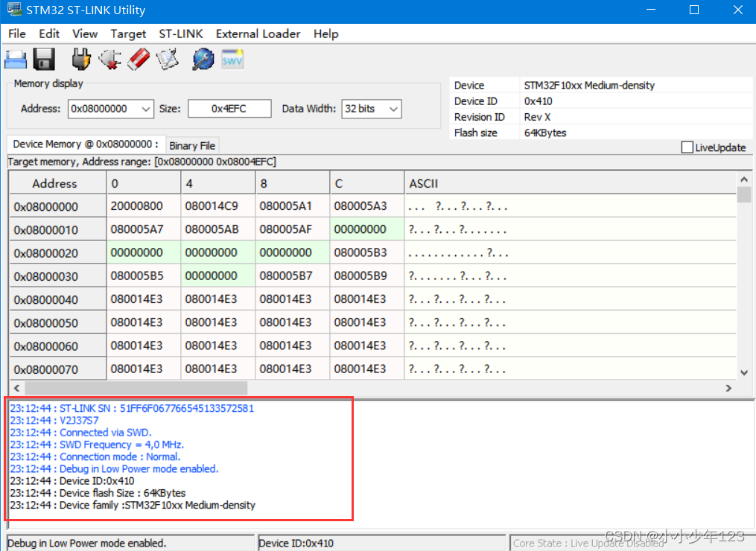756x551 pixels.
Task: Click the address row 0x08000050
Action: point(58,322)
